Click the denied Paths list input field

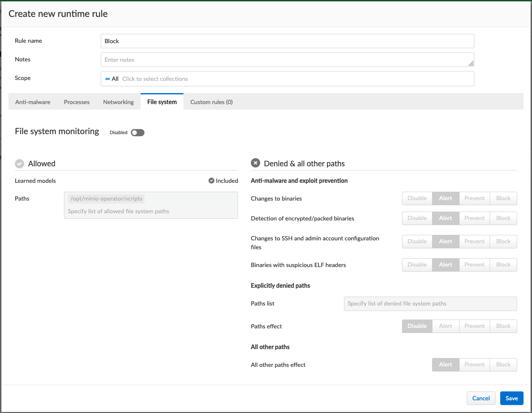[x=430, y=303]
